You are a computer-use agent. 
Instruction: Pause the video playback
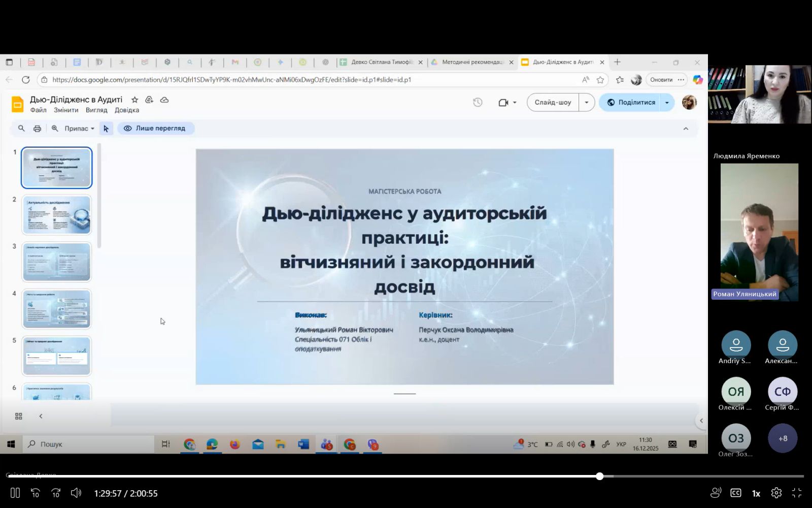pos(15,493)
